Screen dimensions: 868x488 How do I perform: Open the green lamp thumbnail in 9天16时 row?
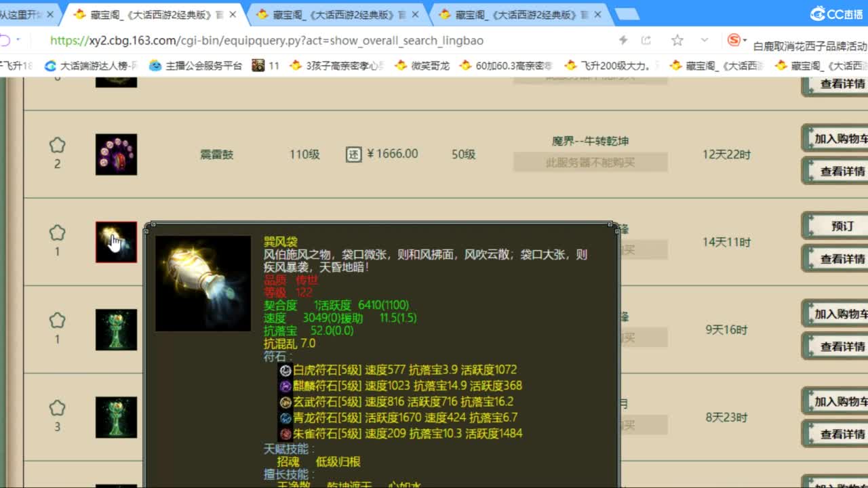(x=116, y=329)
